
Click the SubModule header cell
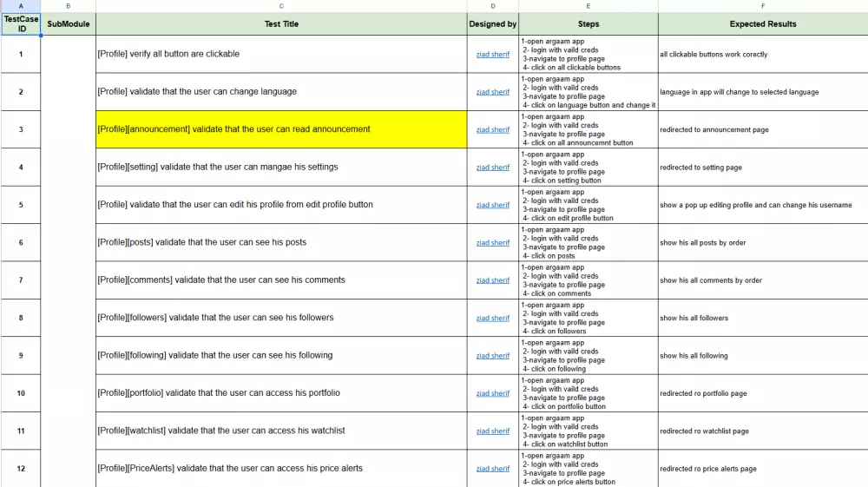click(68, 23)
